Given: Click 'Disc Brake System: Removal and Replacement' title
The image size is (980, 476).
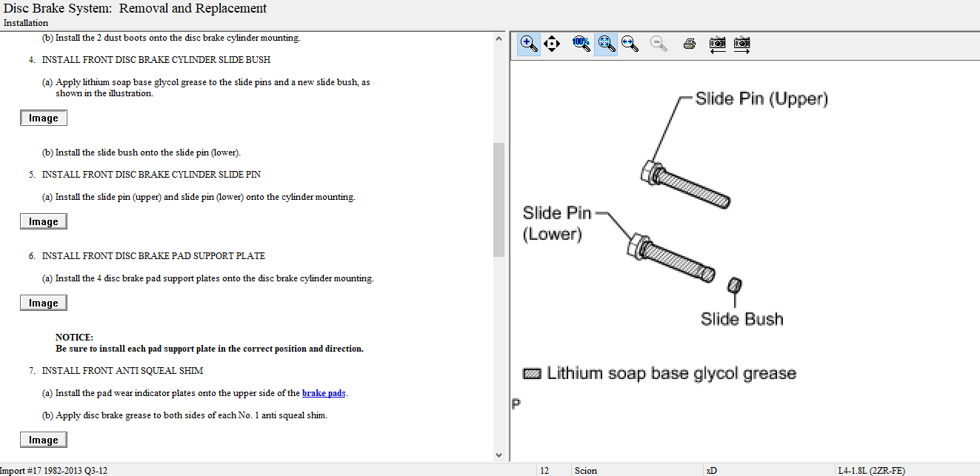Looking at the screenshot, I should (x=136, y=9).
